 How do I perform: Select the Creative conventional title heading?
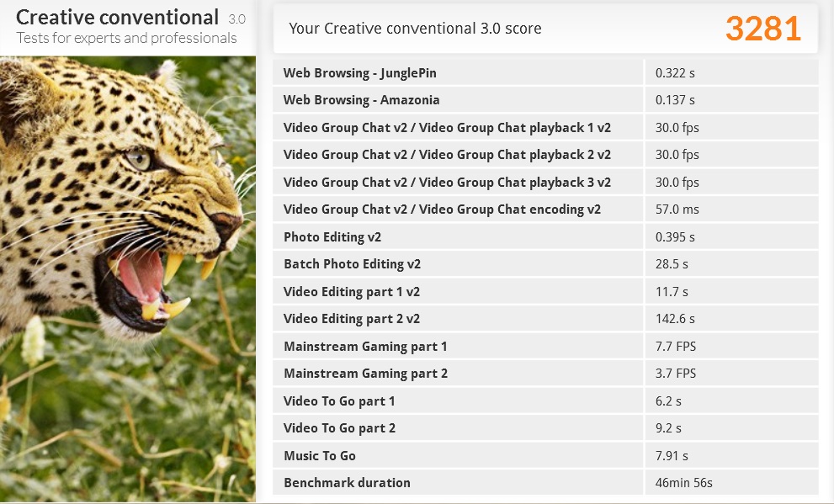[118, 18]
